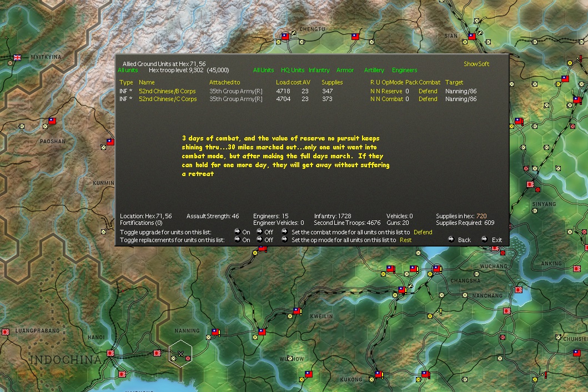Click the Japanese flag near Sinyang
This screenshot has width=588, height=392.
point(530,184)
